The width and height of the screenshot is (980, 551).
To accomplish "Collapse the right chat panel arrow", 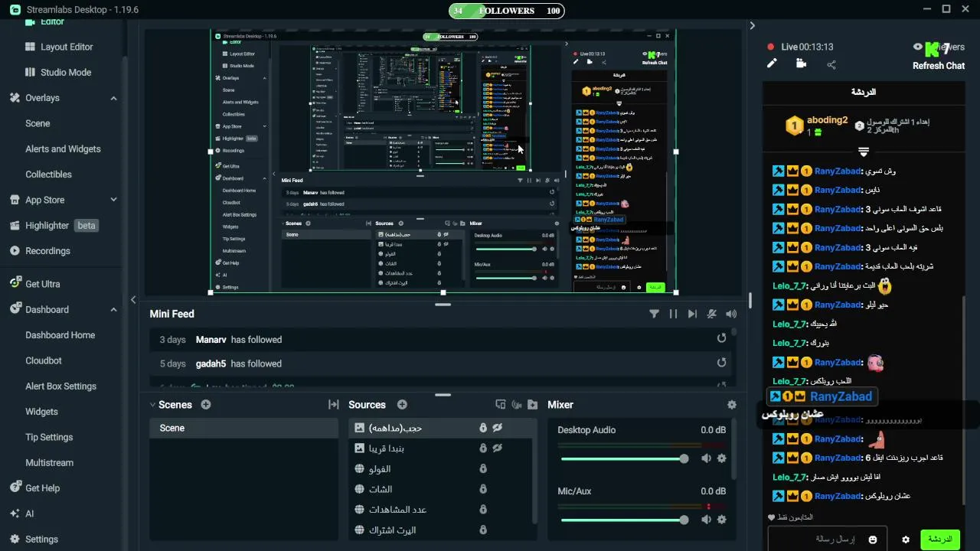I will pyautogui.click(x=752, y=25).
